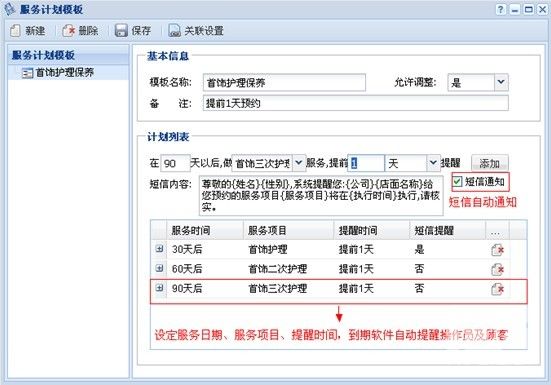Click 提前1天 in the 30天后 row
Viewport: 551px width, 385px height.
pos(356,249)
